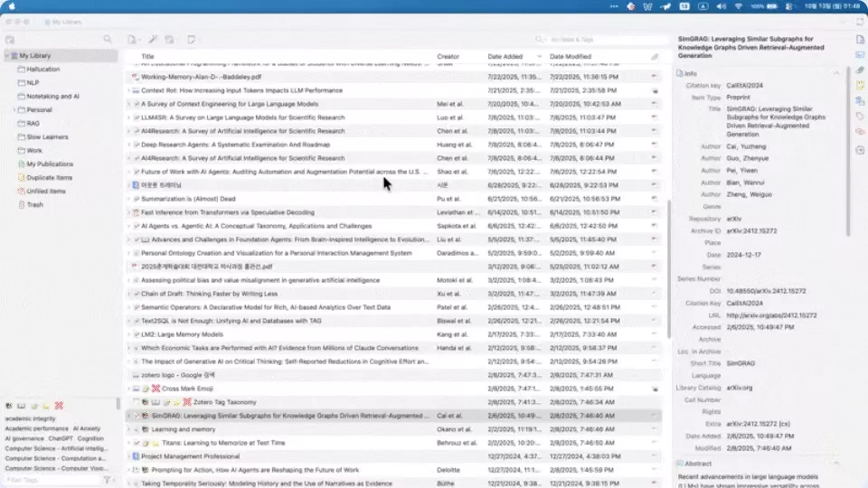Collapse the My Library tree
The image size is (868, 488).
[x=6, y=56]
